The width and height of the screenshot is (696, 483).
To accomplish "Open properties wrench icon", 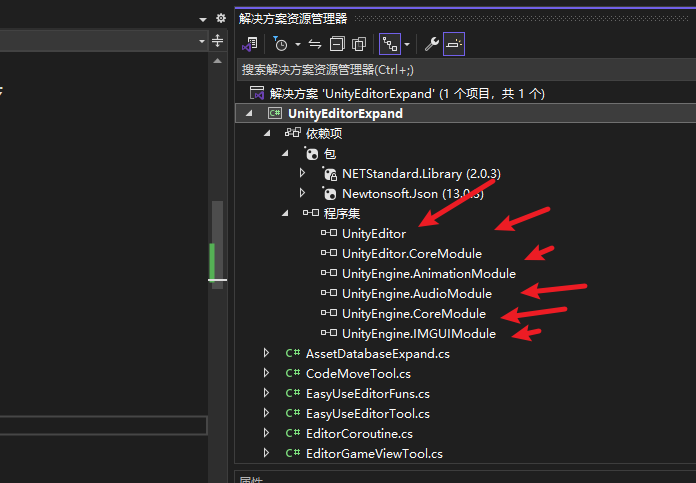I will click(431, 44).
